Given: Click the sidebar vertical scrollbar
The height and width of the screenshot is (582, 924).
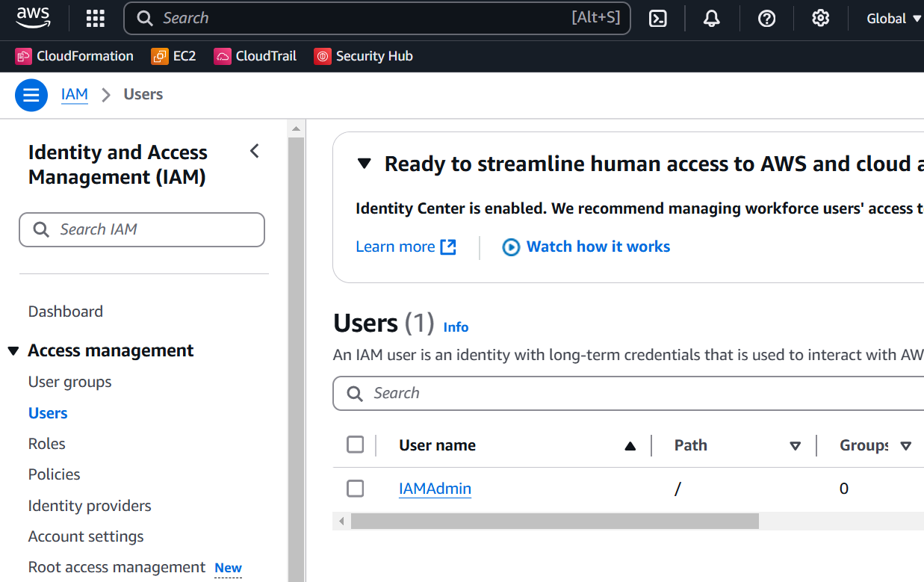Looking at the screenshot, I should pyautogui.click(x=297, y=359).
